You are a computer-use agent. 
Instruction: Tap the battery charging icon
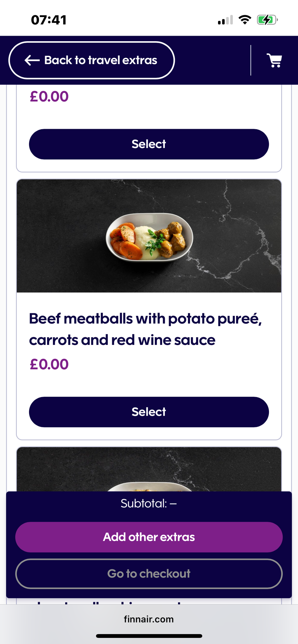[x=267, y=20]
